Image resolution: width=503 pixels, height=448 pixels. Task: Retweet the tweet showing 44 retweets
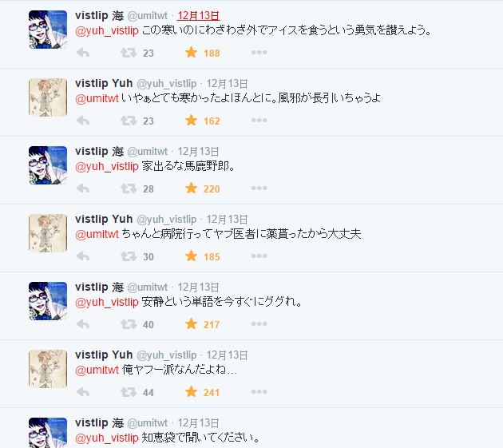pos(129,392)
